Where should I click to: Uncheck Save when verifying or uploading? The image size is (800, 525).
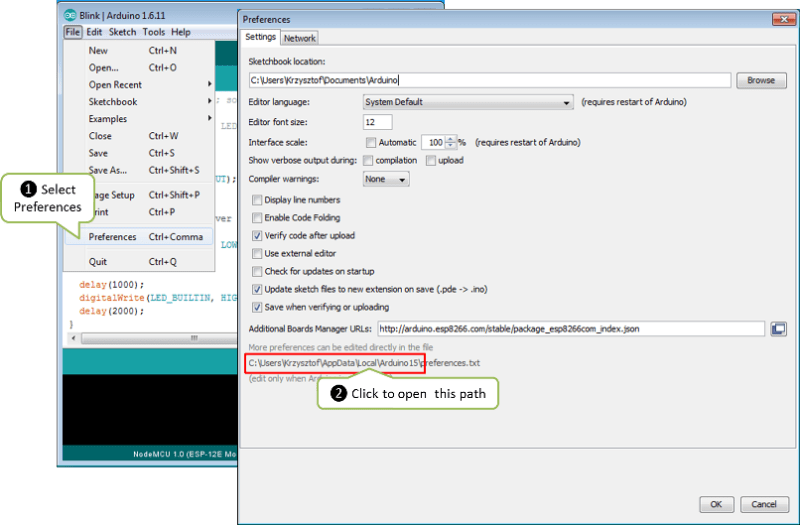257,307
